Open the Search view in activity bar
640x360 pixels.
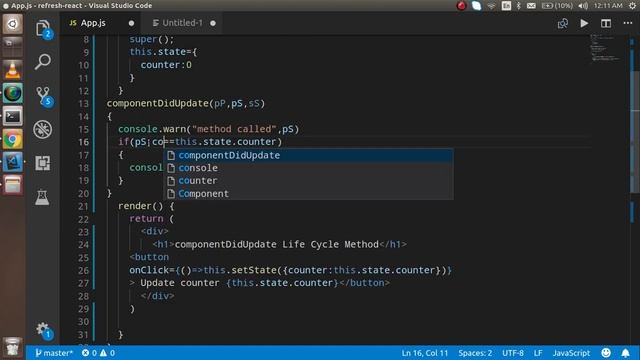42,62
